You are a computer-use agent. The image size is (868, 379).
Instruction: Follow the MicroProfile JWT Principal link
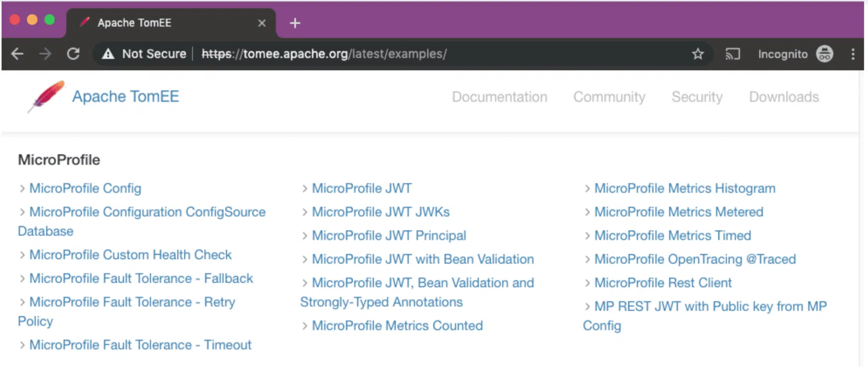[x=389, y=235]
